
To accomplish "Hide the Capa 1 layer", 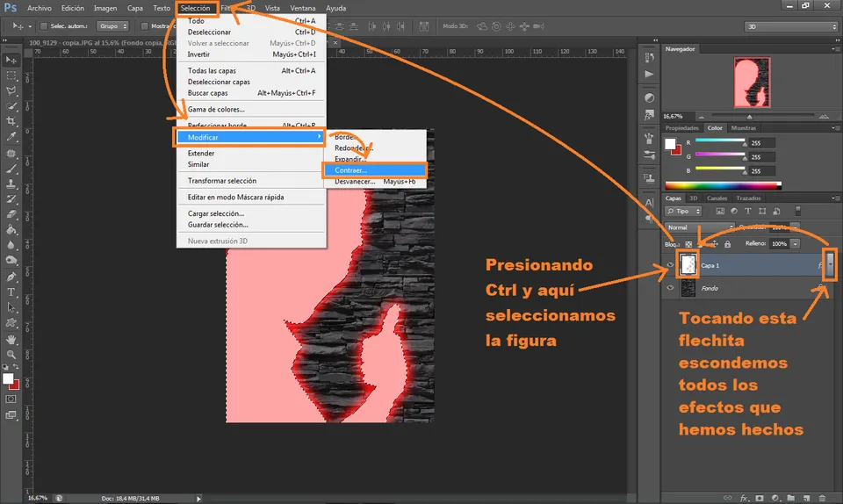I will coord(670,265).
